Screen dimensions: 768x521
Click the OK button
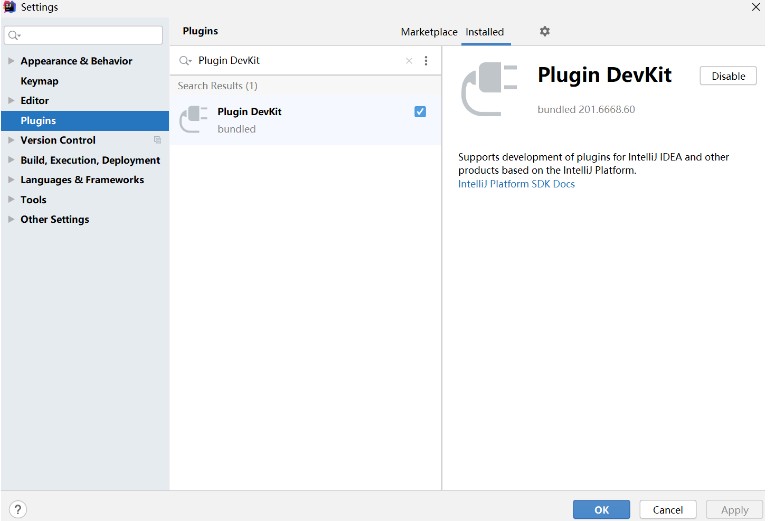point(601,509)
